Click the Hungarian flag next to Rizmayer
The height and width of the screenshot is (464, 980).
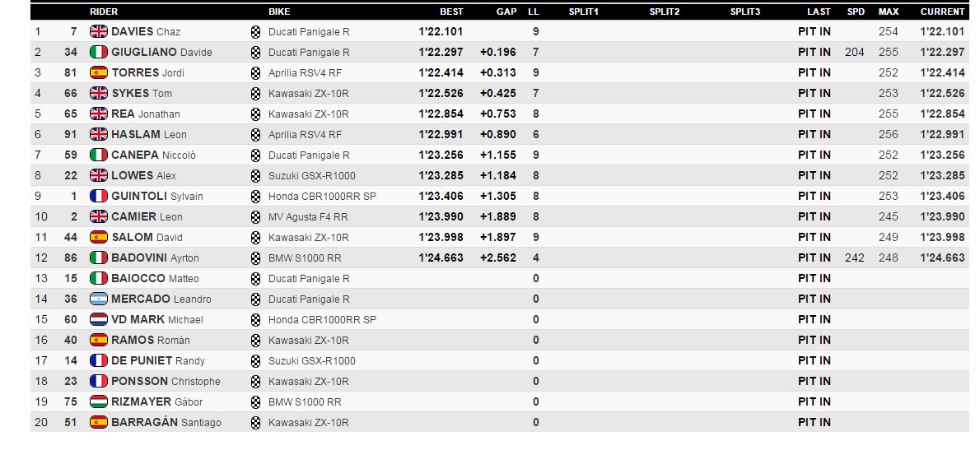point(99,401)
